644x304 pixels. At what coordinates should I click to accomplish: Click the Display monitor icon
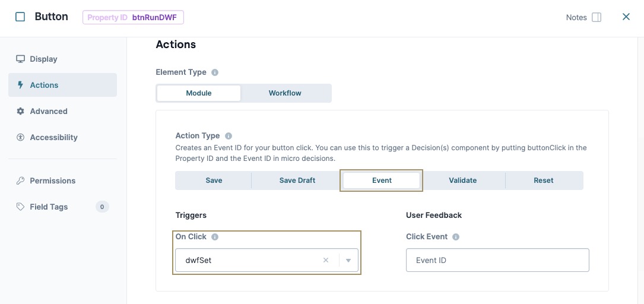pyautogui.click(x=20, y=59)
